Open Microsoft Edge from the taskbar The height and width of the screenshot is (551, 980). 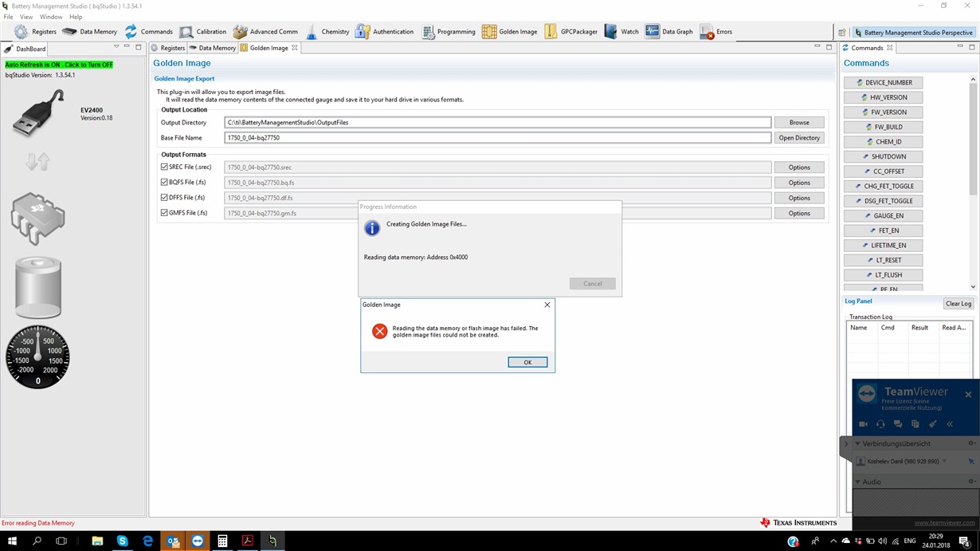click(x=147, y=541)
